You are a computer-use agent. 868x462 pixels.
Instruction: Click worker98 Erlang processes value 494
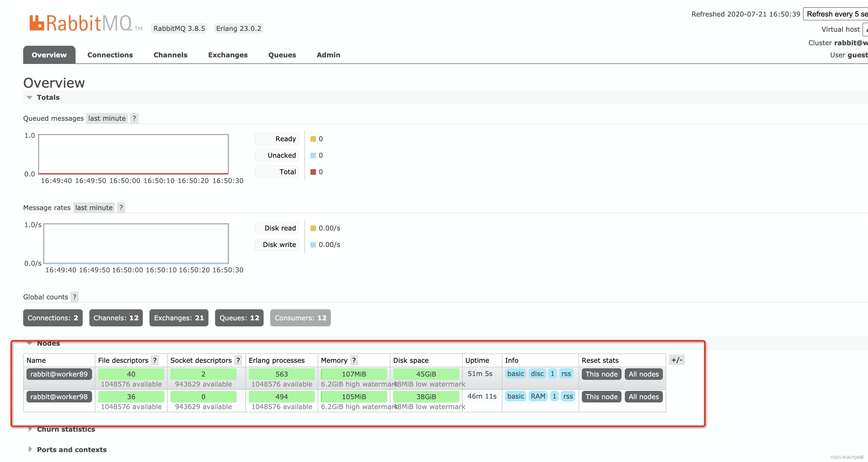(x=281, y=397)
